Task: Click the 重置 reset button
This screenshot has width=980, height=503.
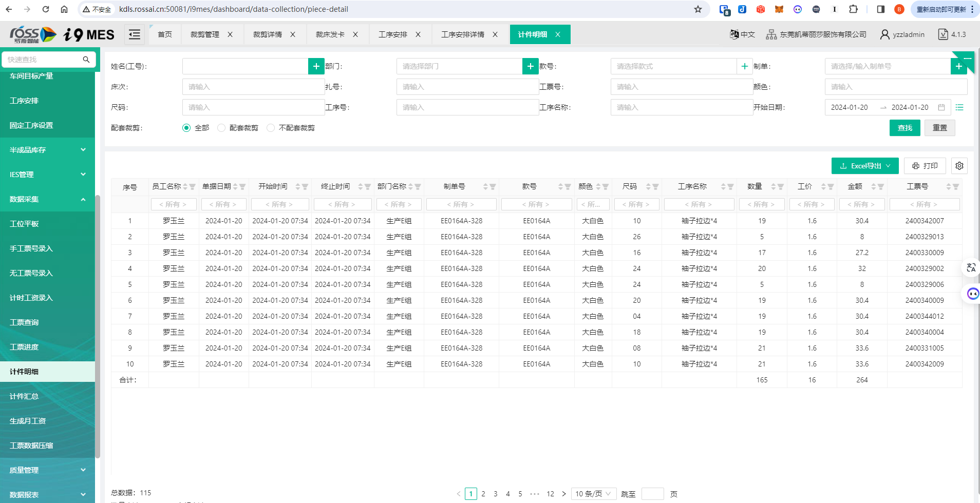Action: click(940, 128)
